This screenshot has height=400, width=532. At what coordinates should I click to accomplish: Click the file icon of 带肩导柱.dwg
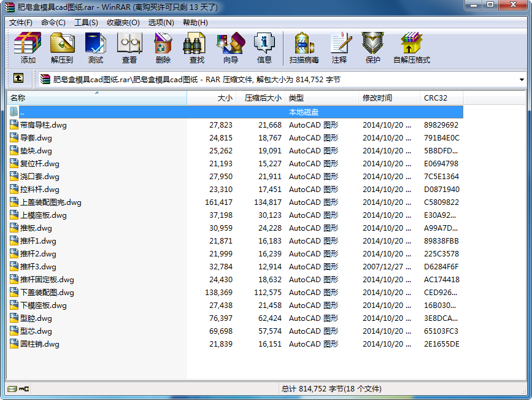point(14,125)
